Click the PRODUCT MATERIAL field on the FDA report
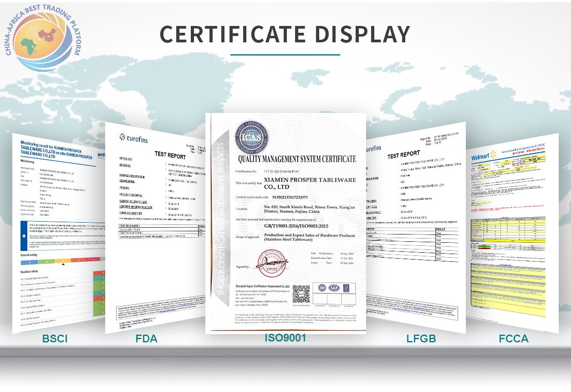This screenshot has width=571, height=392. coord(131,195)
